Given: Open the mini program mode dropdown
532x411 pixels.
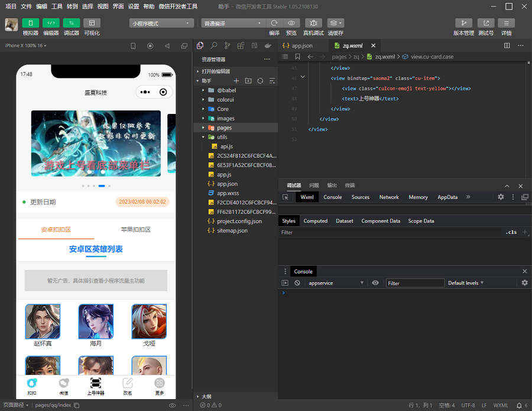Looking at the screenshot, I should pyautogui.click(x=161, y=23).
